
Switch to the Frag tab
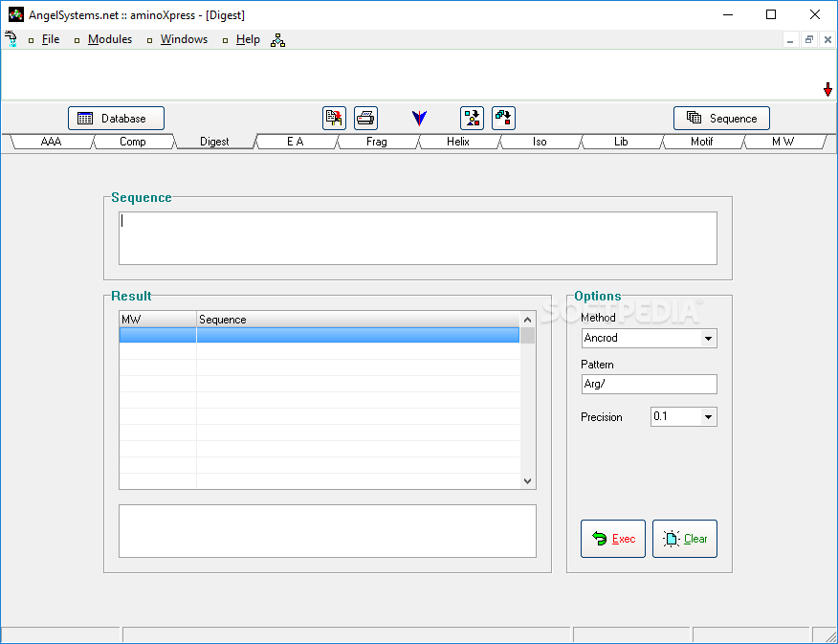[x=377, y=142]
